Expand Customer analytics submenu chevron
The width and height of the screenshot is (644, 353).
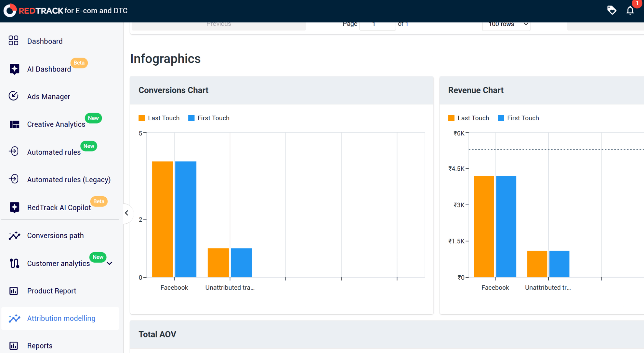click(x=110, y=263)
